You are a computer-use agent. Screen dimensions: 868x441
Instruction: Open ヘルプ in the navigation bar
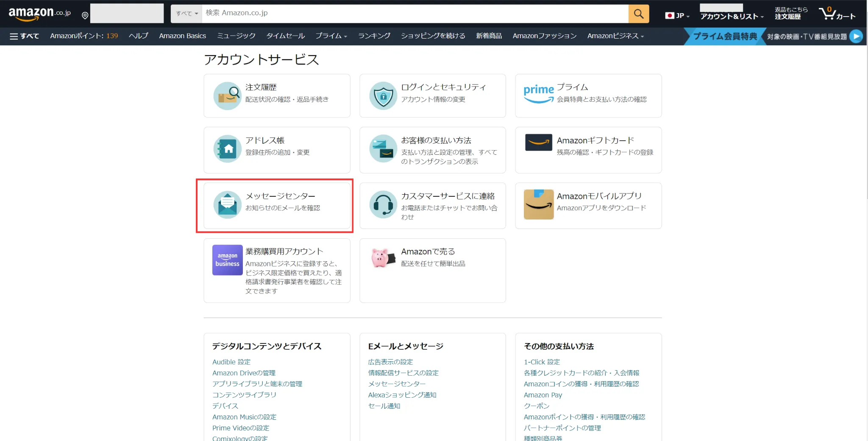tap(139, 36)
